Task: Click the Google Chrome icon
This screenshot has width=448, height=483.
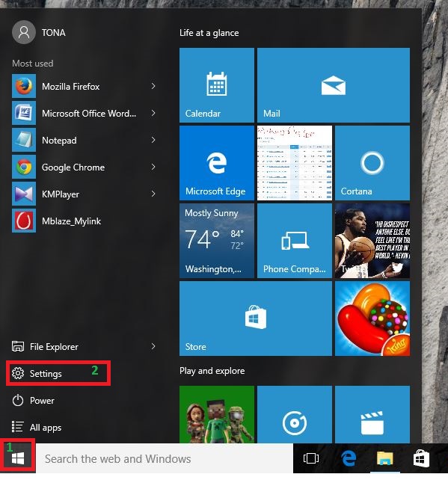Action: pos(24,167)
